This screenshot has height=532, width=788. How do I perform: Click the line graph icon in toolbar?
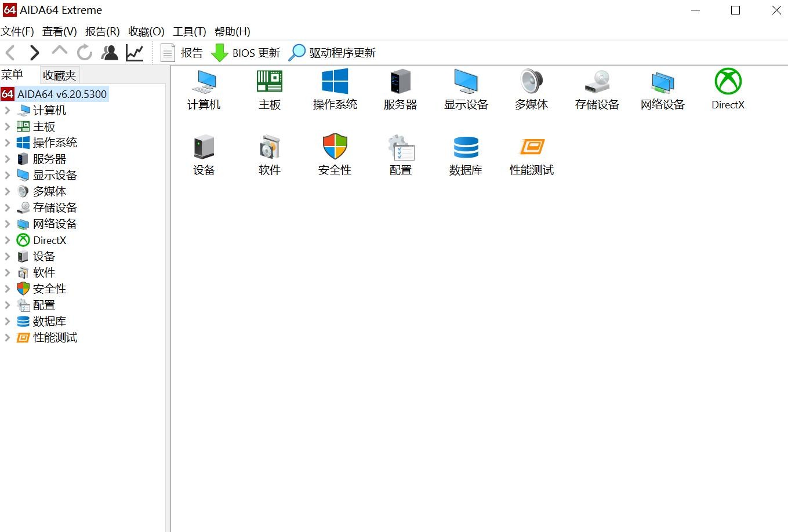(135, 53)
